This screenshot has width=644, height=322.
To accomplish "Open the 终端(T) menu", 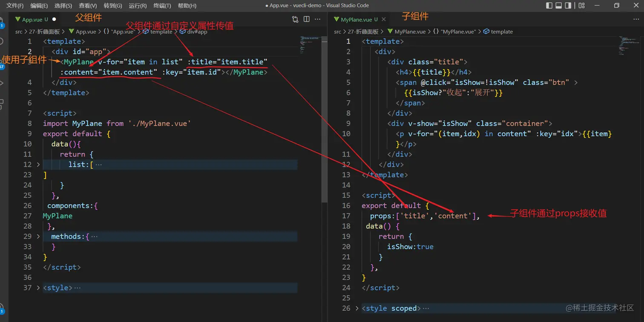I will click(x=162, y=6).
